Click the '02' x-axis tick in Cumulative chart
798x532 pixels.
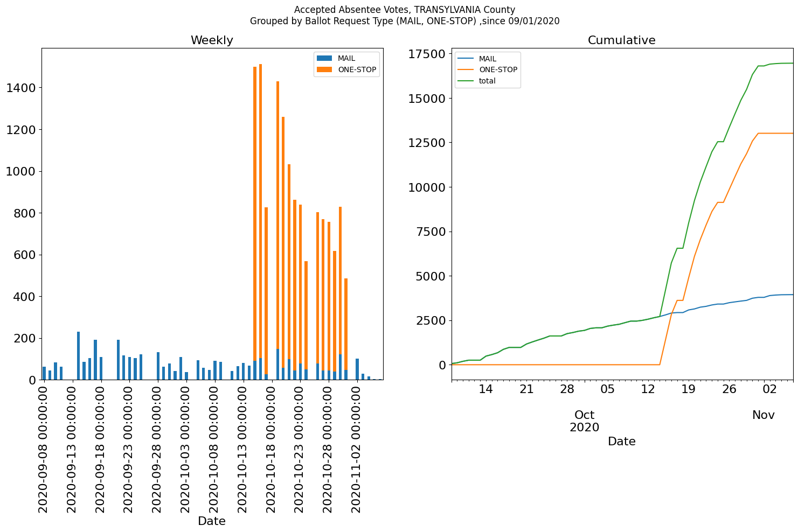tap(769, 389)
